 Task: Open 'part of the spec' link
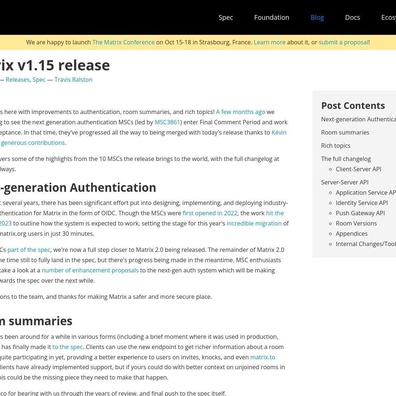click(29, 250)
